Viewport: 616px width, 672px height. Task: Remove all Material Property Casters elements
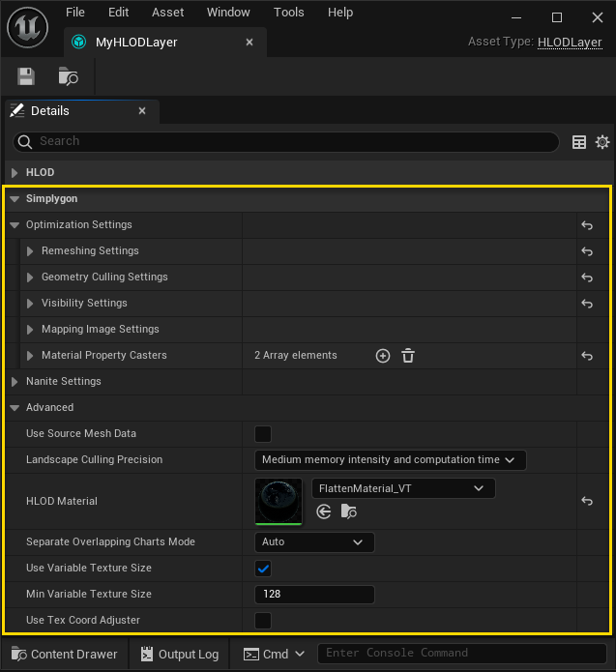pos(408,356)
